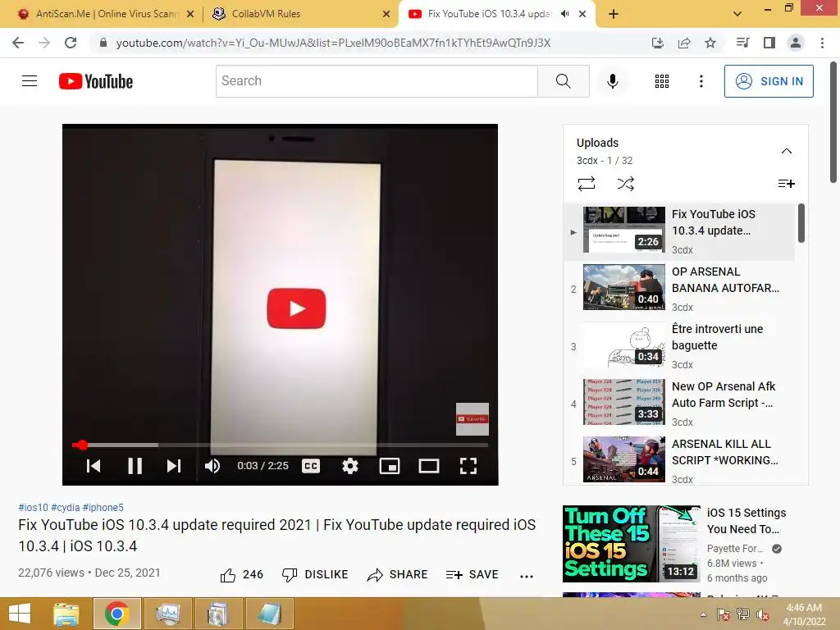
Task: Click the muted volume tray icon
Action: (x=763, y=614)
